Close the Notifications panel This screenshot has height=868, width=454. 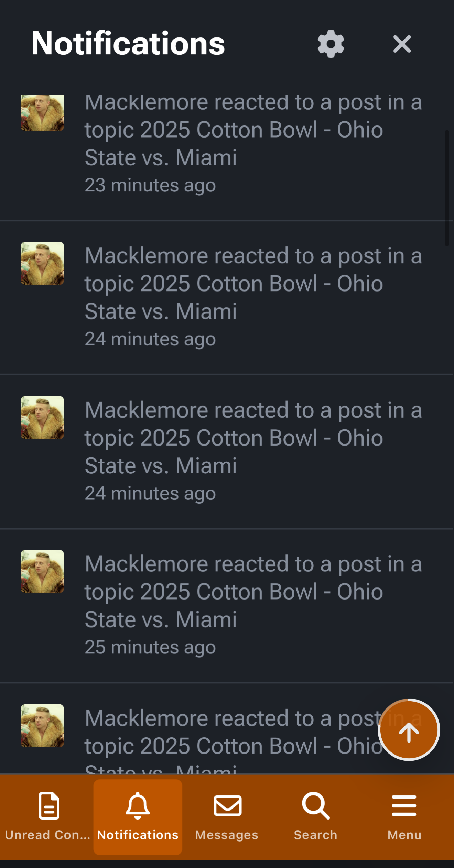pos(402,44)
